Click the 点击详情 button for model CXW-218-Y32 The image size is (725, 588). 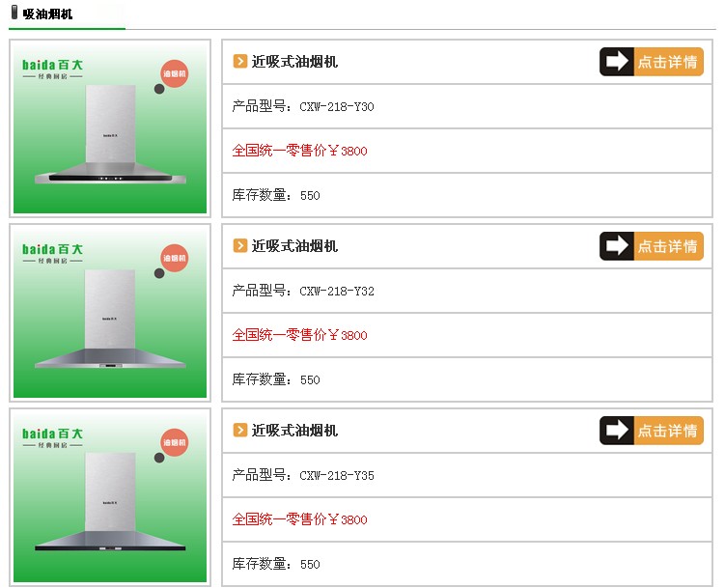pyautogui.click(x=651, y=246)
